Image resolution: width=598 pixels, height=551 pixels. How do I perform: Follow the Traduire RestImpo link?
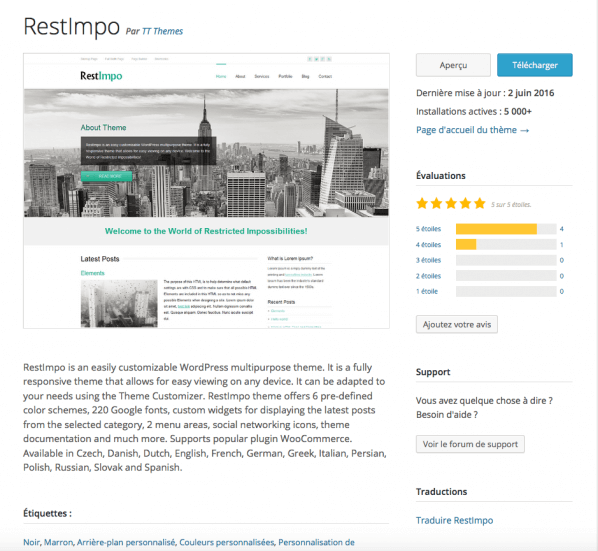pos(454,520)
